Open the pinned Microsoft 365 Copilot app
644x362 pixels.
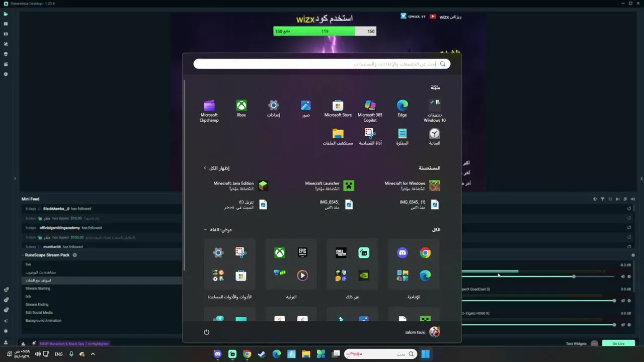point(370,111)
